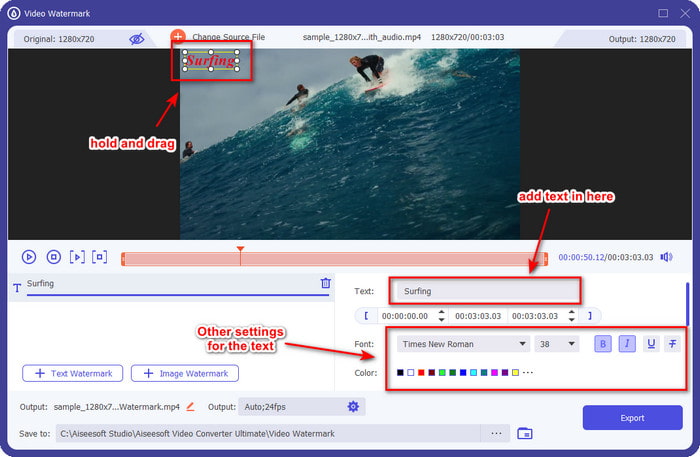Screen dimensions: 700x457
Task: Add a new Image Watermark
Action: pos(185,374)
